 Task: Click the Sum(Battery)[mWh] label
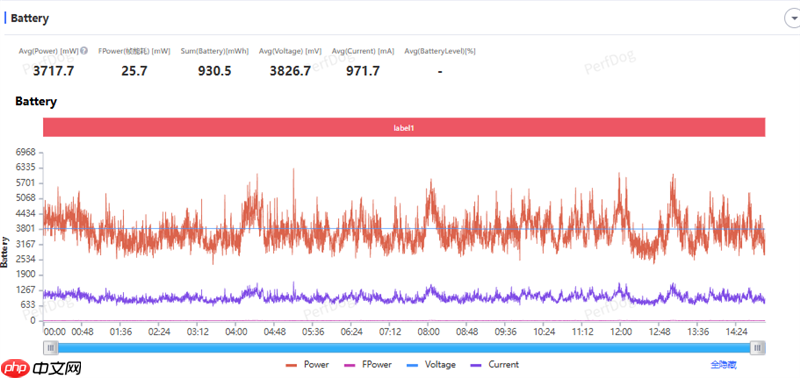(x=214, y=51)
